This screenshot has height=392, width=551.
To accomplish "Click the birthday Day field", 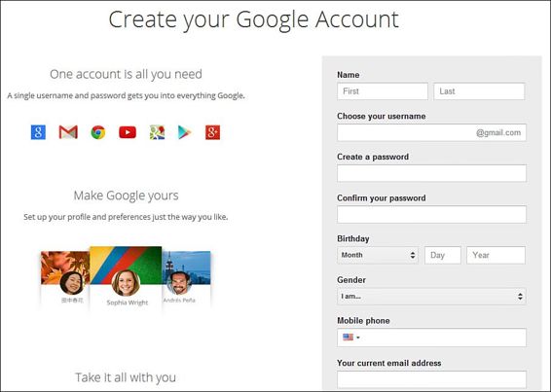I will coord(443,255).
